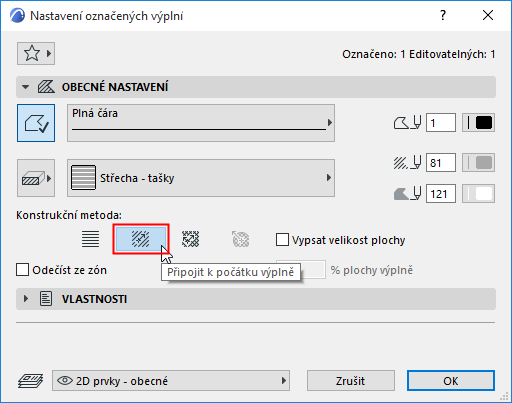The width and height of the screenshot is (512, 403).
Task: Open the 2D prvky - obecné layer dropdown
Action: [171, 381]
